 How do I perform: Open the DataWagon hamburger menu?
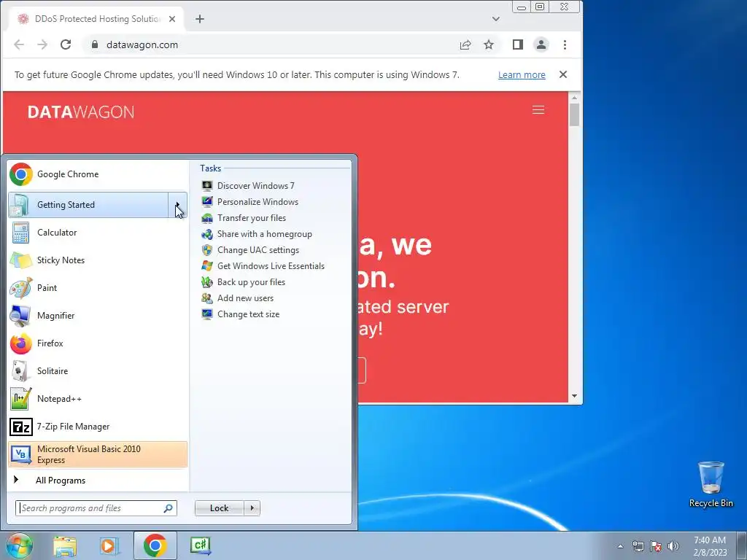tap(538, 110)
